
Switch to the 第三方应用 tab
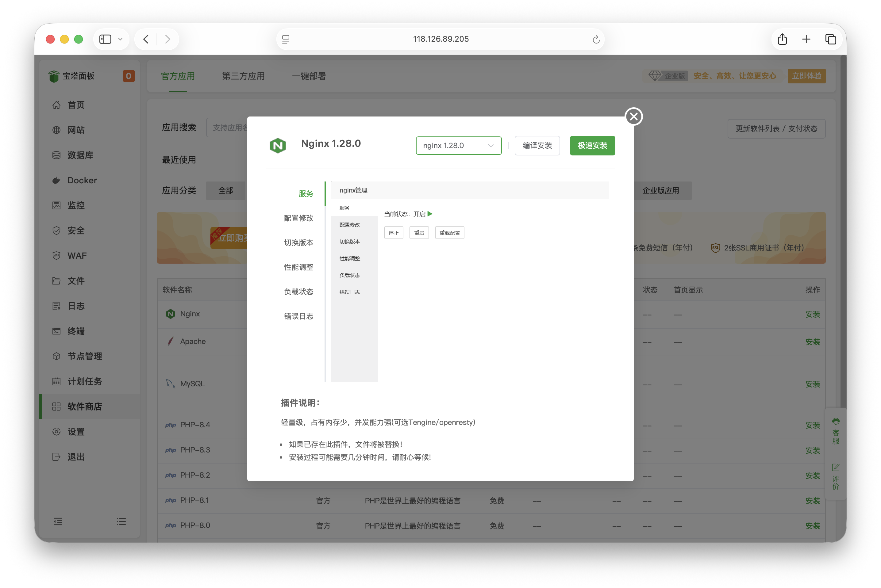pyautogui.click(x=243, y=76)
